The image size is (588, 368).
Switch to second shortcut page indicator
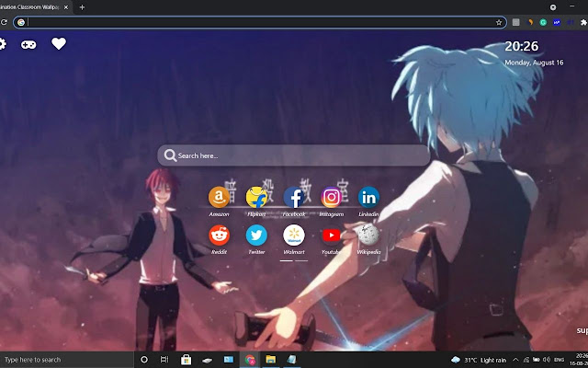pyautogui.click(x=301, y=260)
